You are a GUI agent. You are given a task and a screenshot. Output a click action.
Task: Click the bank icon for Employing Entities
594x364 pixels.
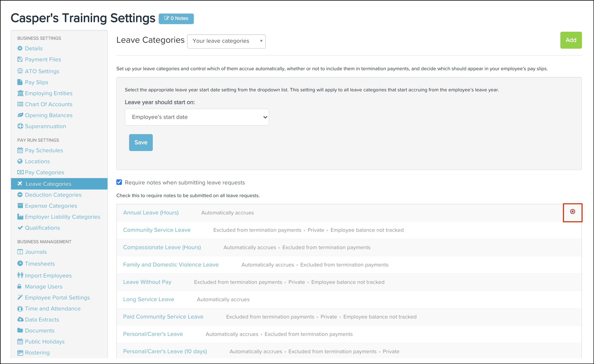(20, 93)
